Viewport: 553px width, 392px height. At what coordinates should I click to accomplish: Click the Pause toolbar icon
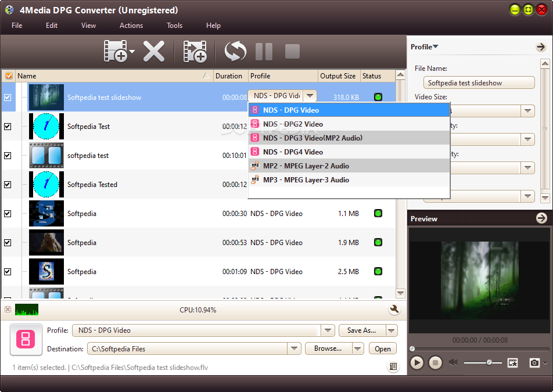pyautogui.click(x=264, y=52)
